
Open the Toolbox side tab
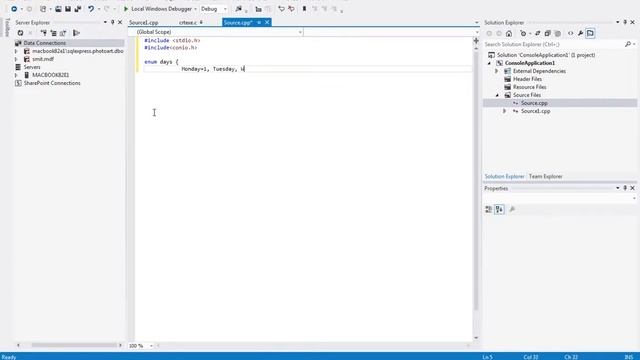click(x=7, y=27)
